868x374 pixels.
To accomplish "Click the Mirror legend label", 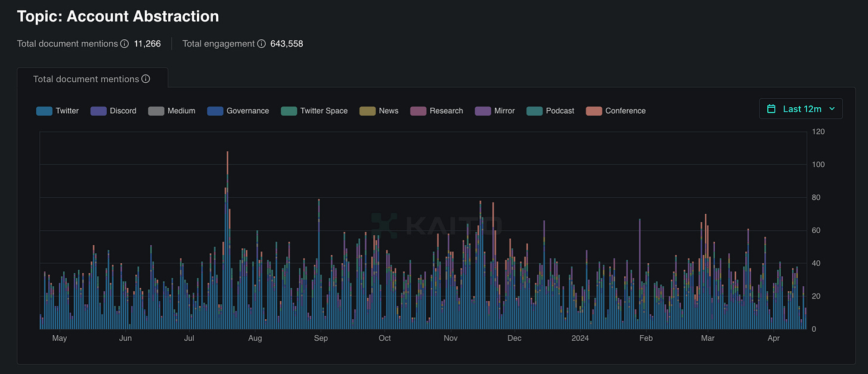I will point(505,111).
